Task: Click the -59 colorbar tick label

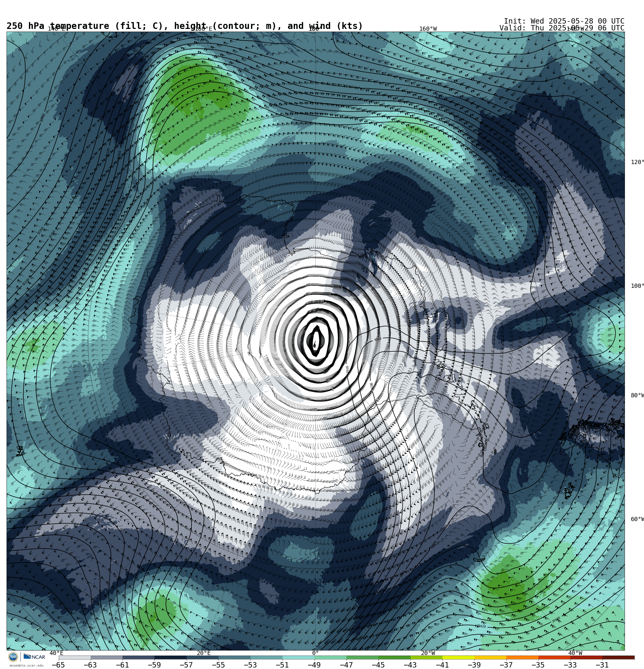Action: pos(154,665)
